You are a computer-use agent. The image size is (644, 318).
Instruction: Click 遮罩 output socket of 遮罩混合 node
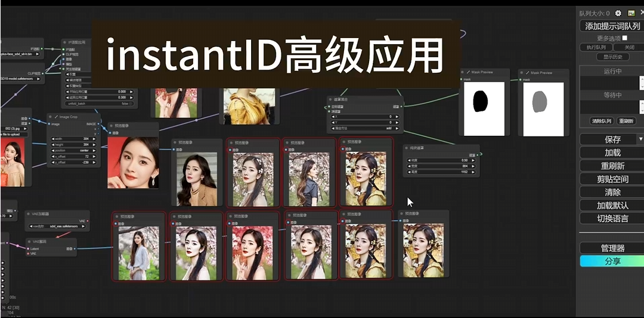tap(401, 106)
